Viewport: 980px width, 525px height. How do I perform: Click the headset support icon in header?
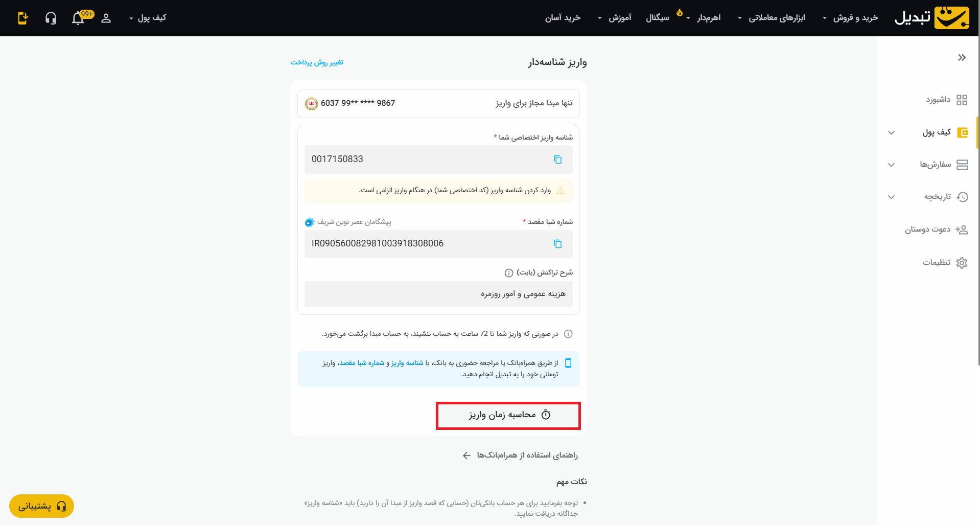pos(51,18)
